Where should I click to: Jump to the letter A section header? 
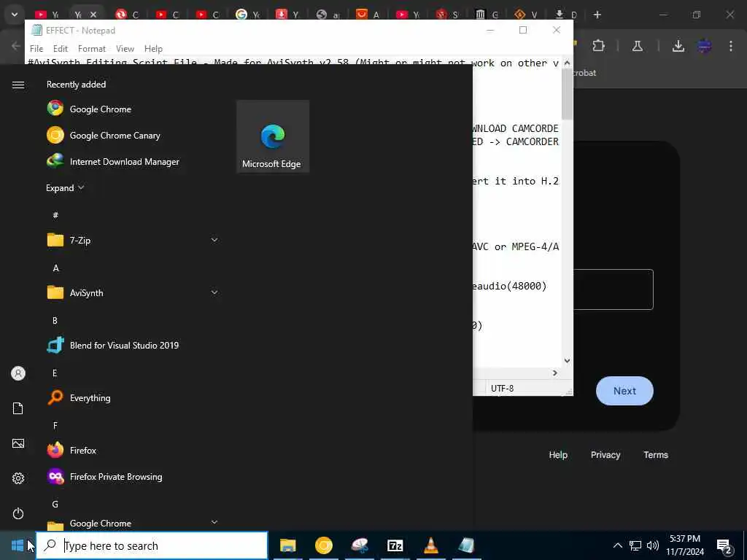click(55, 268)
